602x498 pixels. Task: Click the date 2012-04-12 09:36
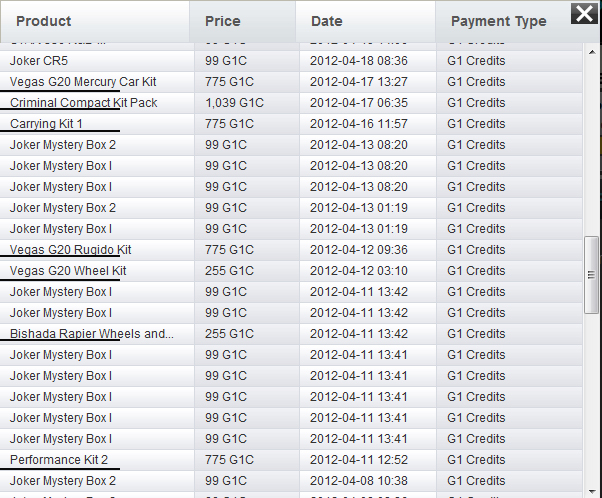[359, 250]
